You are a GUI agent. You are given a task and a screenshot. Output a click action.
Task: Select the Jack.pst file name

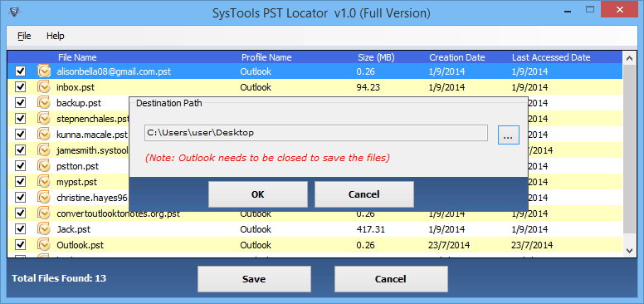point(74,229)
